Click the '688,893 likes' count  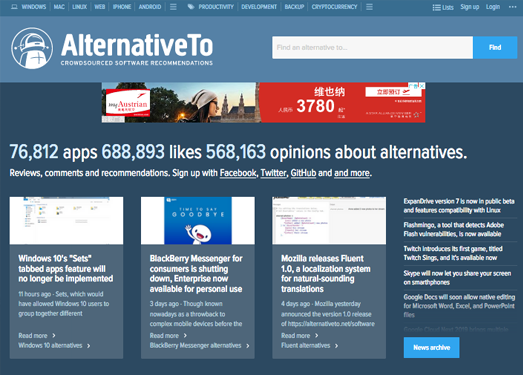[151, 152]
